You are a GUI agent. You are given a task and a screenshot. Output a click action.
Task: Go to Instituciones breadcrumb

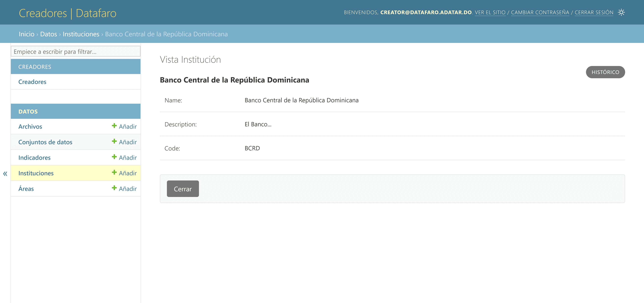click(x=81, y=34)
